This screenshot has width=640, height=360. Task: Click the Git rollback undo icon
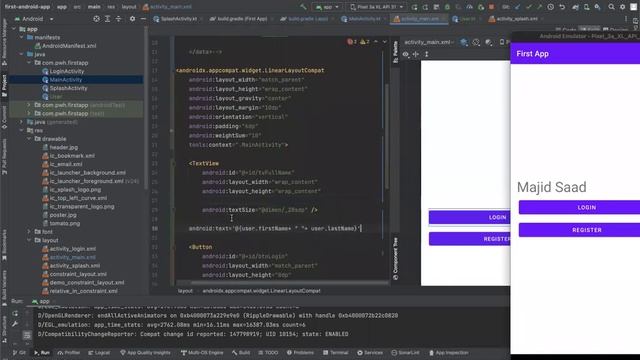coord(562,7)
